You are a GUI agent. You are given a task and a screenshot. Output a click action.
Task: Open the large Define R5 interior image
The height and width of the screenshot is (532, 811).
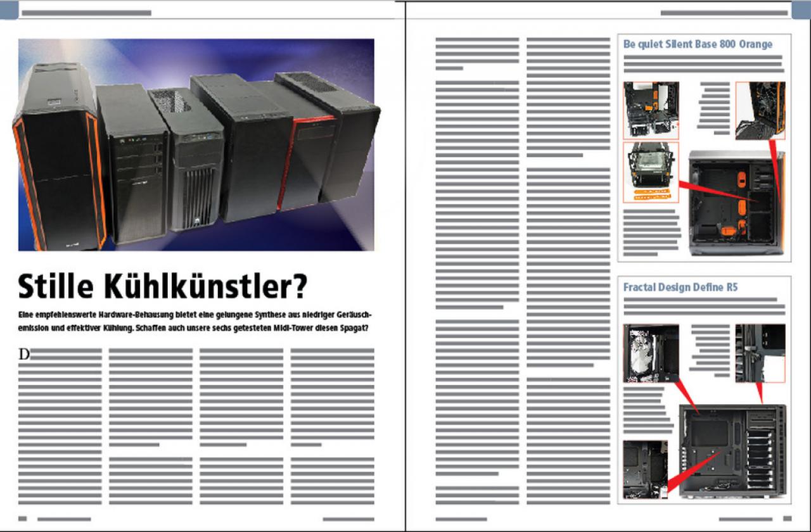(x=732, y=452)
